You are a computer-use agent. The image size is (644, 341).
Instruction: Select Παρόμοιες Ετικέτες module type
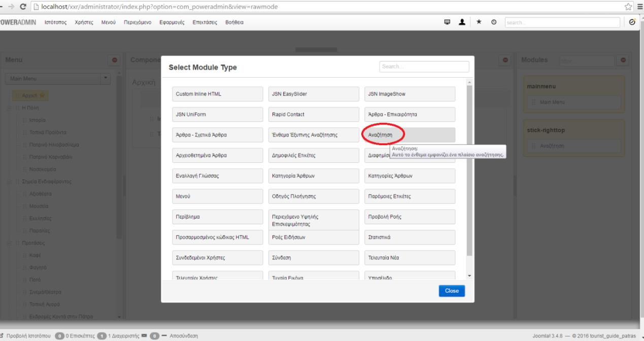tap(410, 196)
